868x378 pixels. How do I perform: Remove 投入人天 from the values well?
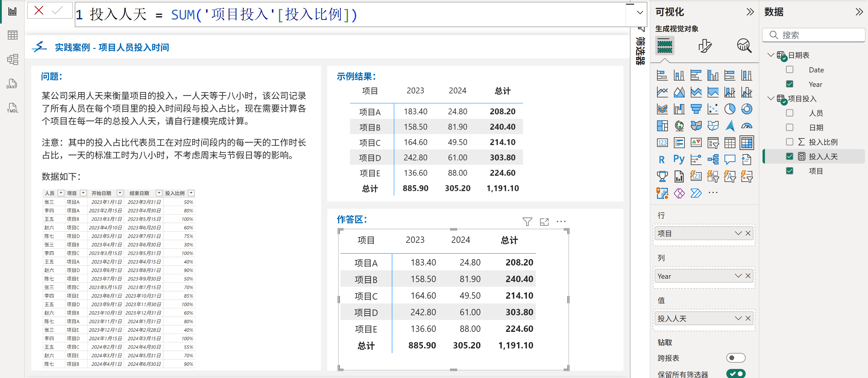748,318
